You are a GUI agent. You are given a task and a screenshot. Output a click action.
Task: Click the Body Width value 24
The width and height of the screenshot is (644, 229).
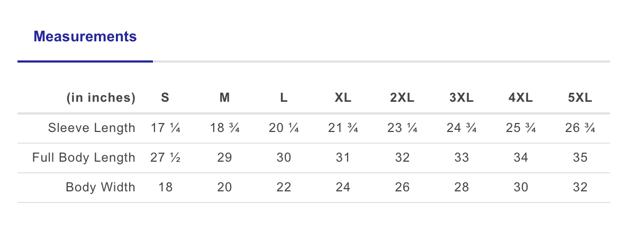pyautogui.click(x=343, y=187)
